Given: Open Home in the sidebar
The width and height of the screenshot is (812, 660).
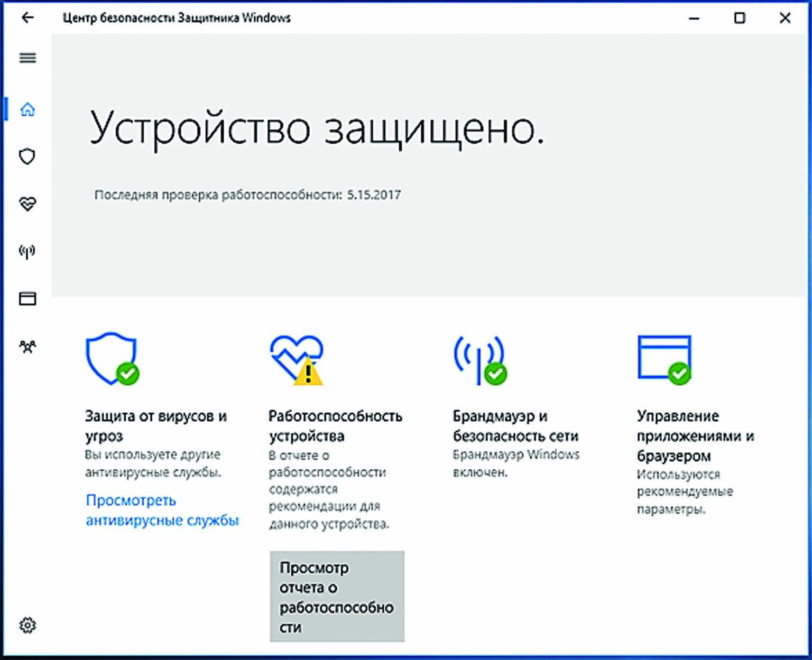Looking at the screenshot, I should click(x=27, y=109).
